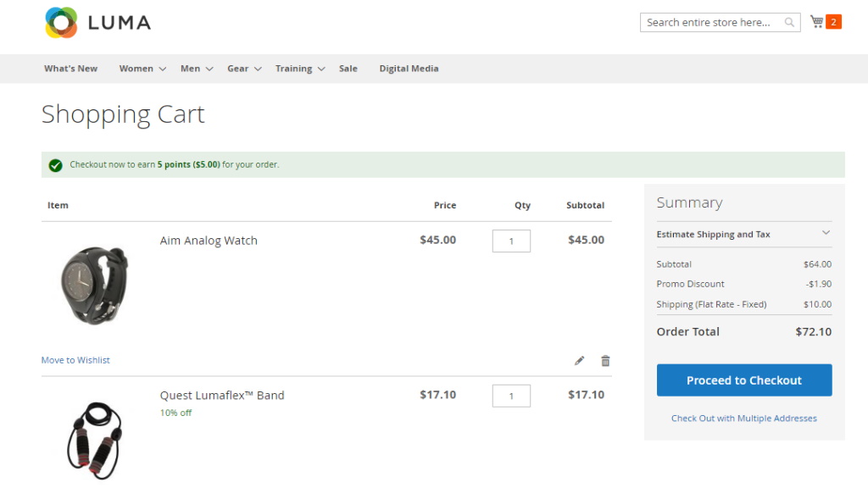Open Quest Lumaflex Band product link

[222, 396]
